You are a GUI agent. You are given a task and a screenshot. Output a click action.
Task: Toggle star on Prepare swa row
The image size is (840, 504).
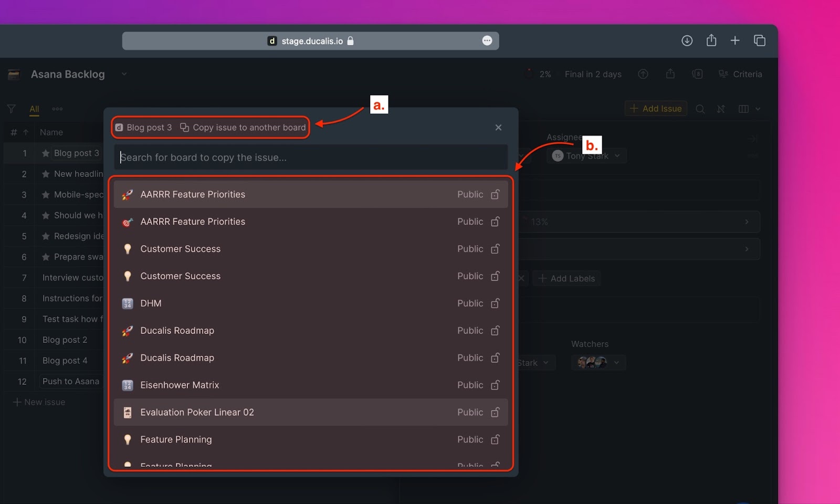(x=46, y=257)
